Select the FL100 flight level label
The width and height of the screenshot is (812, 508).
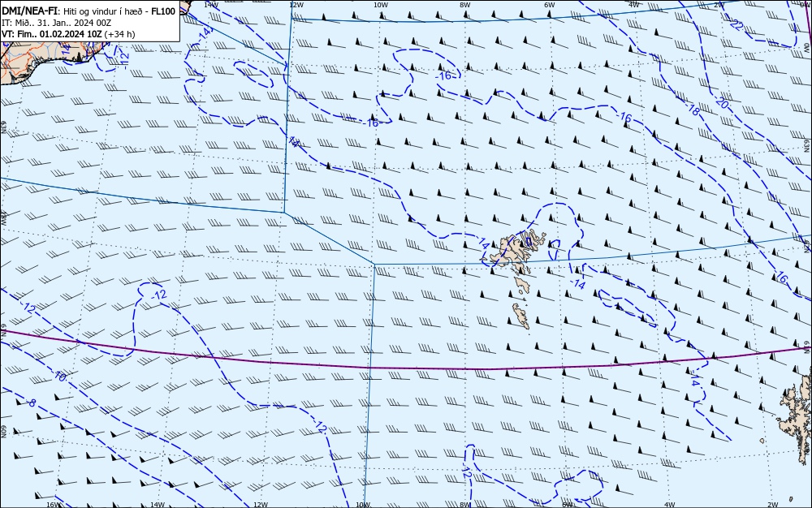(163, 11)
